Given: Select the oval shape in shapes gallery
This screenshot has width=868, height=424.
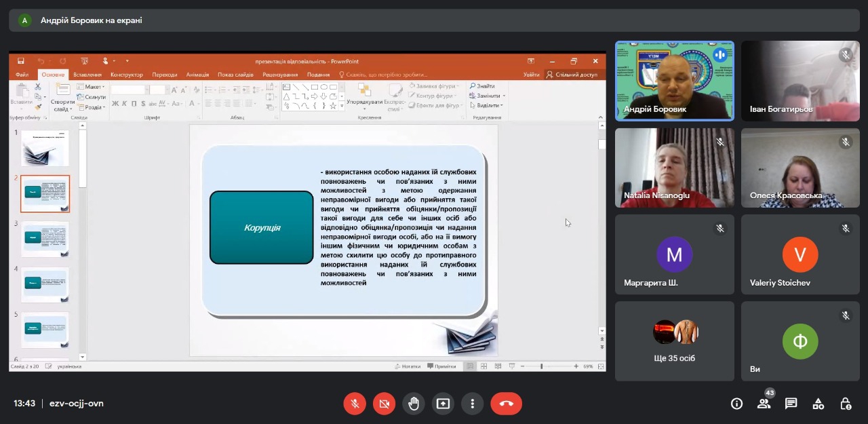Looking at the screenshot, I should click(x=324, y=87).
